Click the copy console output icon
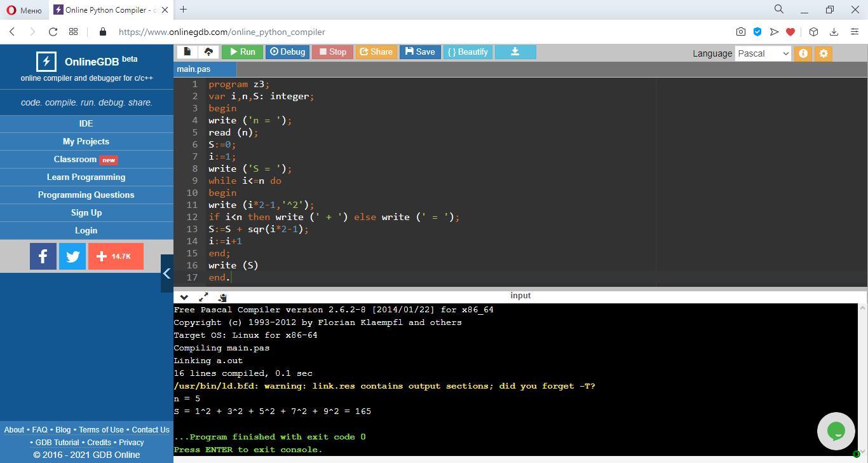The height and width of the screenshot is (463, 868). (222, 297)
